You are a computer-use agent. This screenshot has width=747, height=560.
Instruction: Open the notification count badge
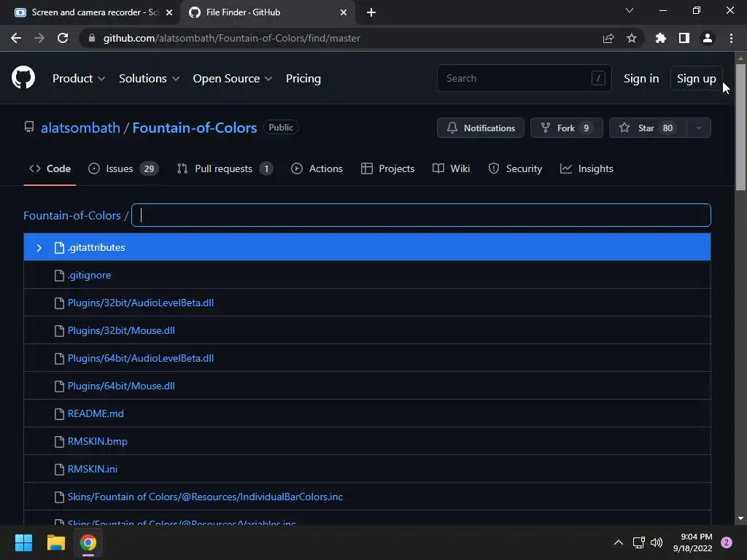tap(727, 542)
